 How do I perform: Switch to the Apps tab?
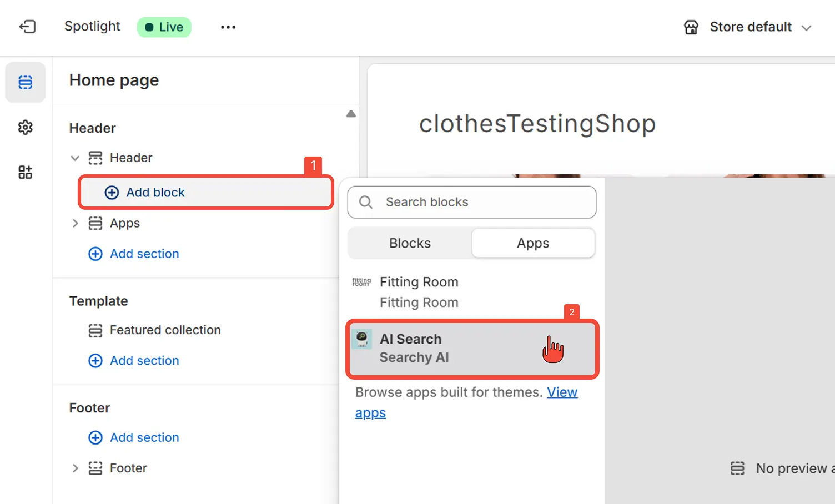coord(532,243)
